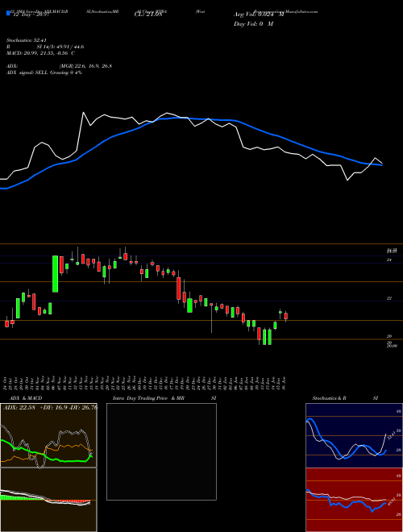Click the 'MACD: 20.99, 21.55, -0.56 C' line
Viewport: 403px width, 532px height.
click(41, 53)
